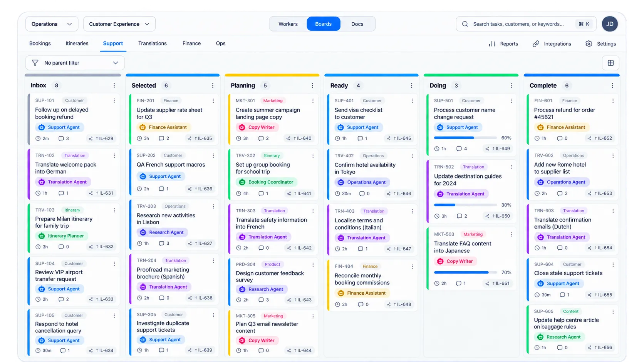Click the search magnifier icon
The image size is (644, 362).
[x=465, y=24]
